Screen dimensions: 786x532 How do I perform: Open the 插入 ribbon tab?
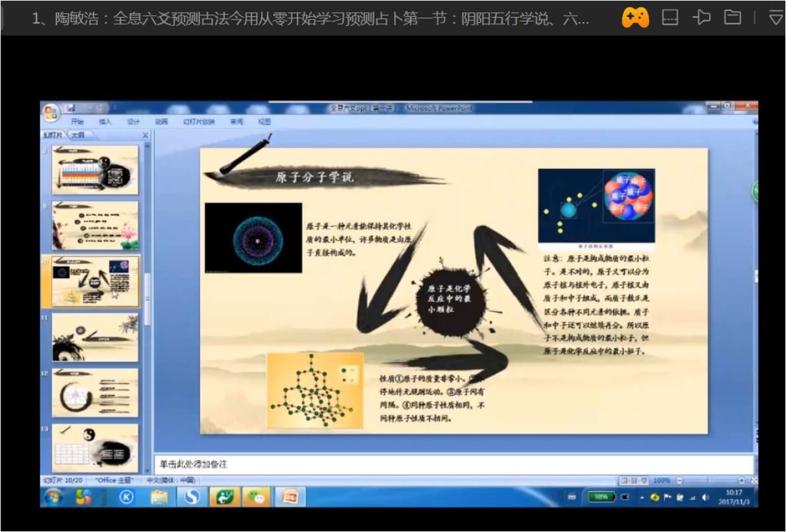pyautogui.click(x=105, y=121)
